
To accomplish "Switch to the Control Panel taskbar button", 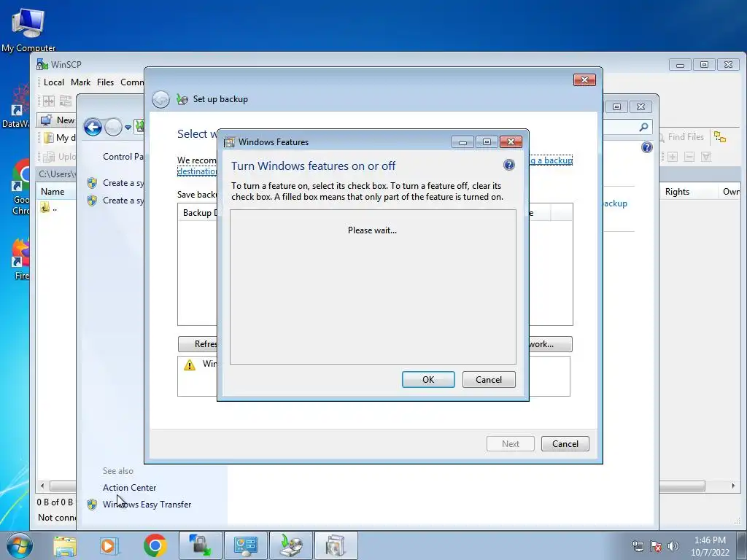I will (246, 545).
